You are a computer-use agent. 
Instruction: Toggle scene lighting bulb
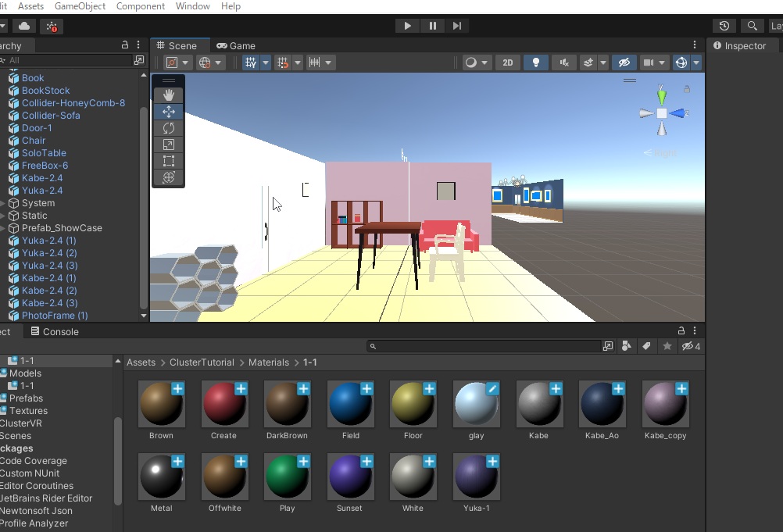(x=535, y=62)
